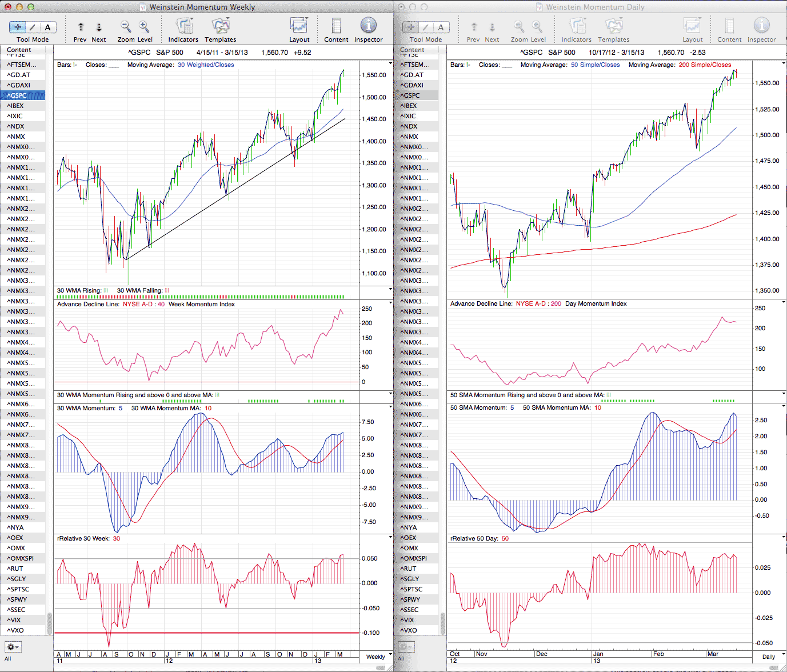The height and width of the screenshot is (672, 787).
Task: Select ^SSEC symbol in Daily list
Action: (416, 610)
